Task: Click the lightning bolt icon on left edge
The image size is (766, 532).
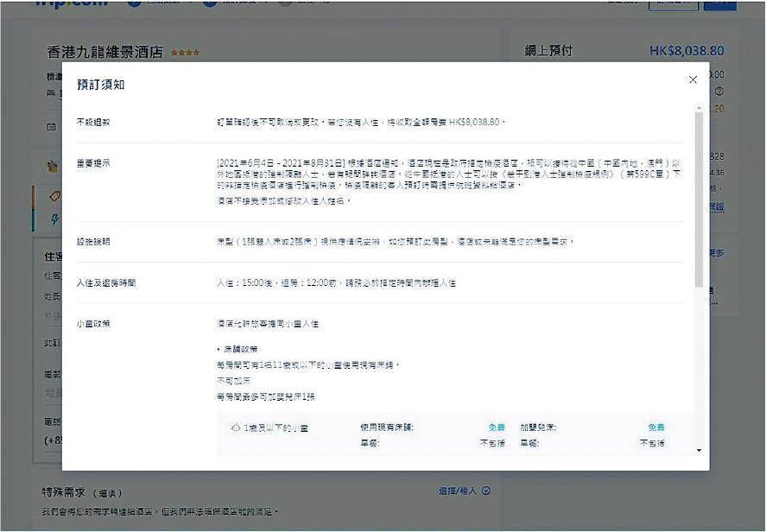Action: [x=54, y=219]
